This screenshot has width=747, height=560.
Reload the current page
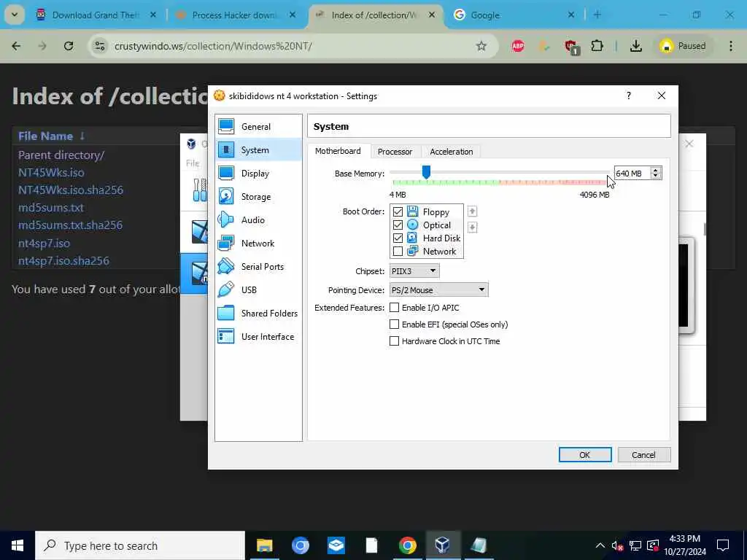point(69,46)
